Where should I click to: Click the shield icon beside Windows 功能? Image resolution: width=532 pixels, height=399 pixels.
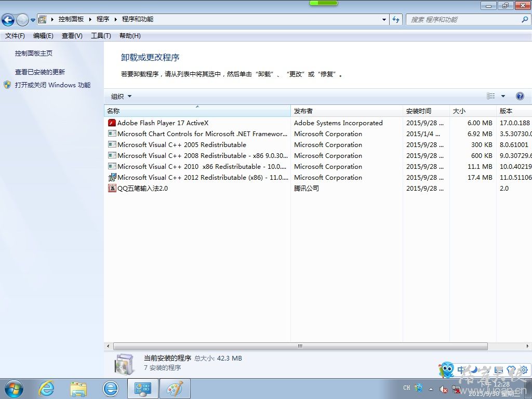coord(7,85)
